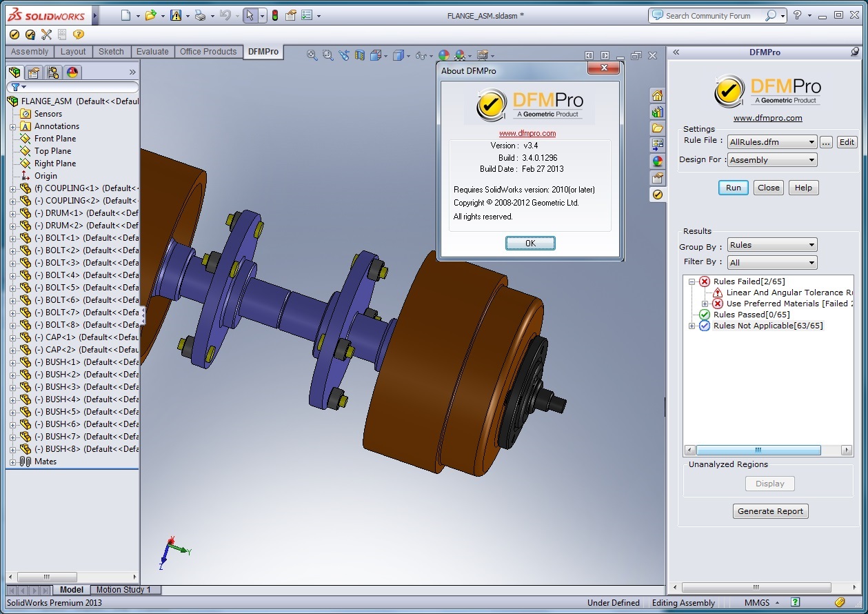Collapse the Rules Failed node
The width and height of the screenshot is (868, 614).
pyautogui.click(x=692, y=281)
